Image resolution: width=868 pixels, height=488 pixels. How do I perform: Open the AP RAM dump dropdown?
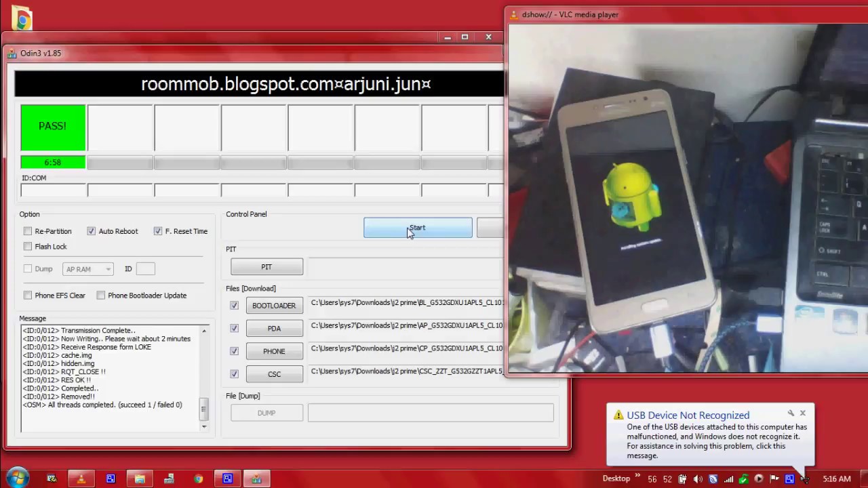(x=87, y=269)
